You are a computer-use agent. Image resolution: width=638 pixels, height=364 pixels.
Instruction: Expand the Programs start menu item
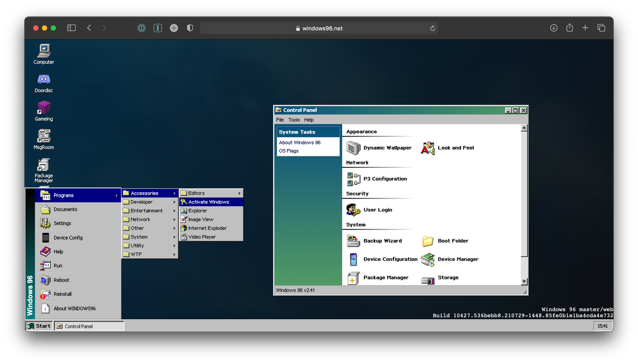click(78, 195)
